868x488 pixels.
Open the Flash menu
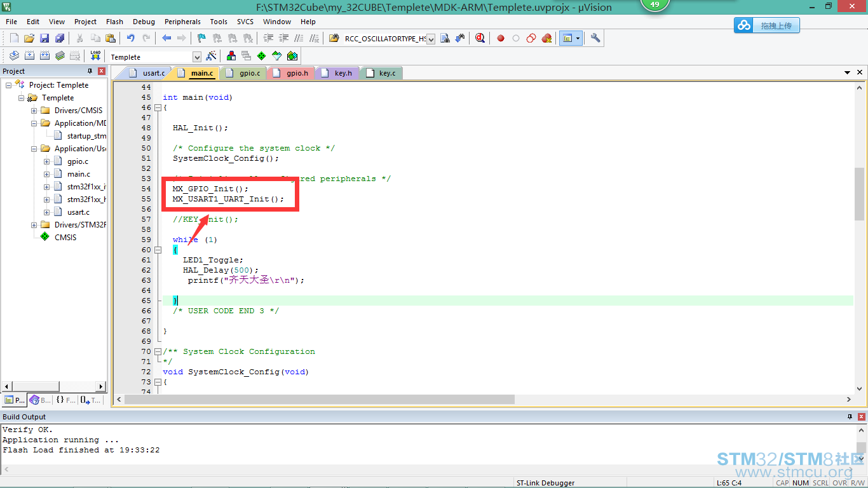115,22
